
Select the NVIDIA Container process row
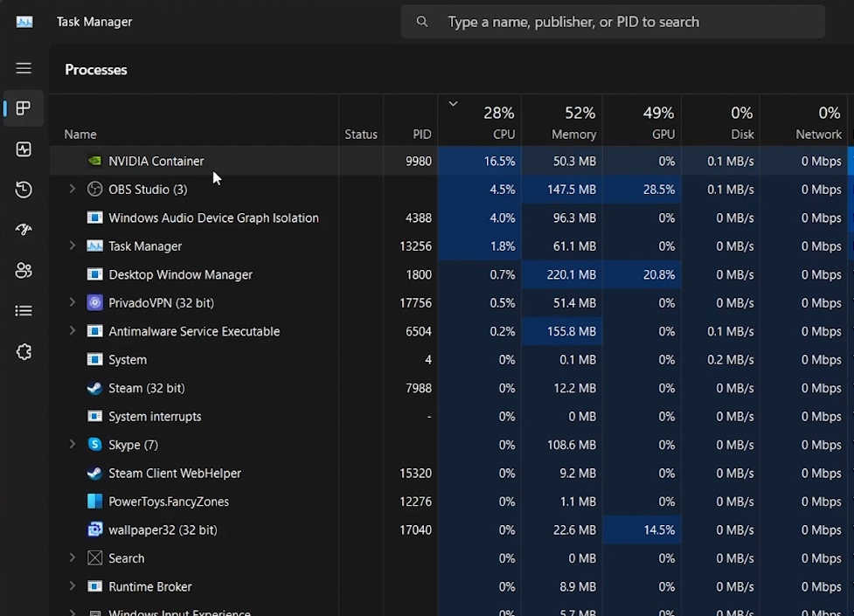tap(156, 161)
